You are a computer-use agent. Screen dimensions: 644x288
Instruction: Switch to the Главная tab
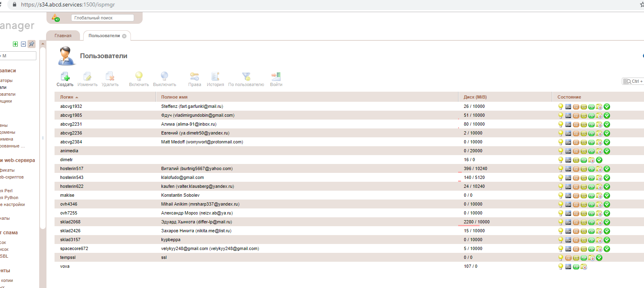[x=63, y=36]
